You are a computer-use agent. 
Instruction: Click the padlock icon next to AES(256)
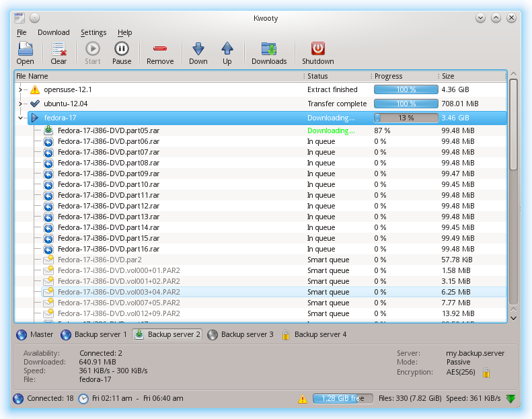[486, 373]
